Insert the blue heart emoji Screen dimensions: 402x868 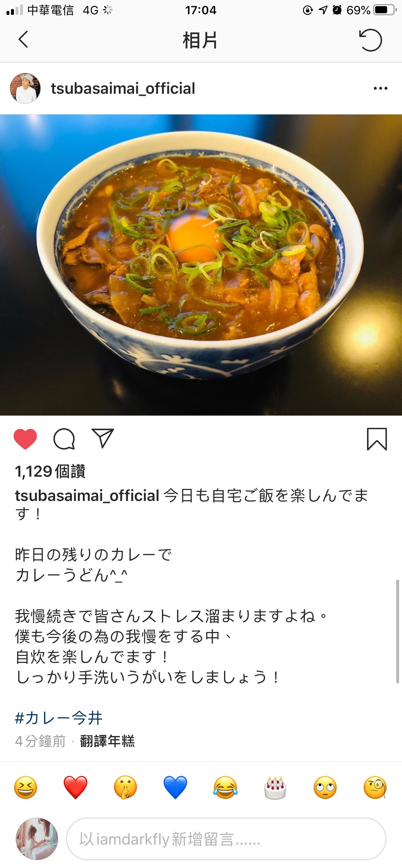[175, 788]
